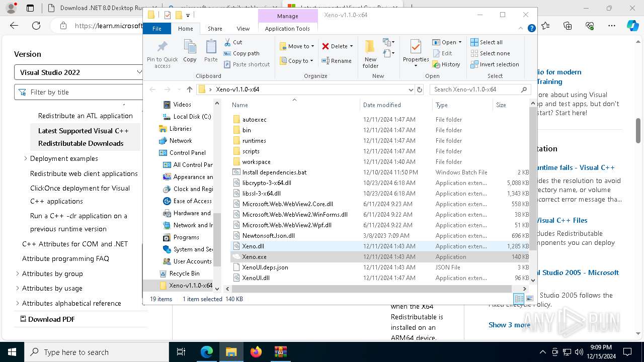Switch to Details view layout icon
Screen dimensions: 644x362
click(519, 299)
